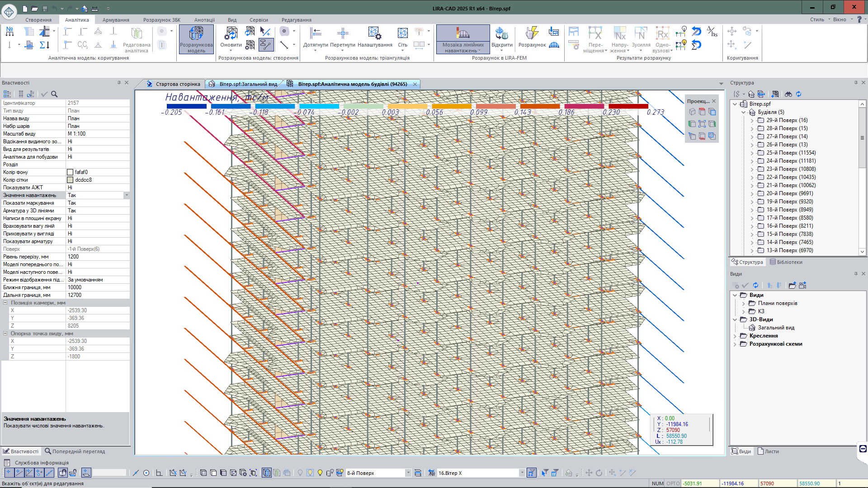The width and height of the screenshot is (868, 488).
Task: Click the Оновити refresh model icon
Action: tap(231, 34)
